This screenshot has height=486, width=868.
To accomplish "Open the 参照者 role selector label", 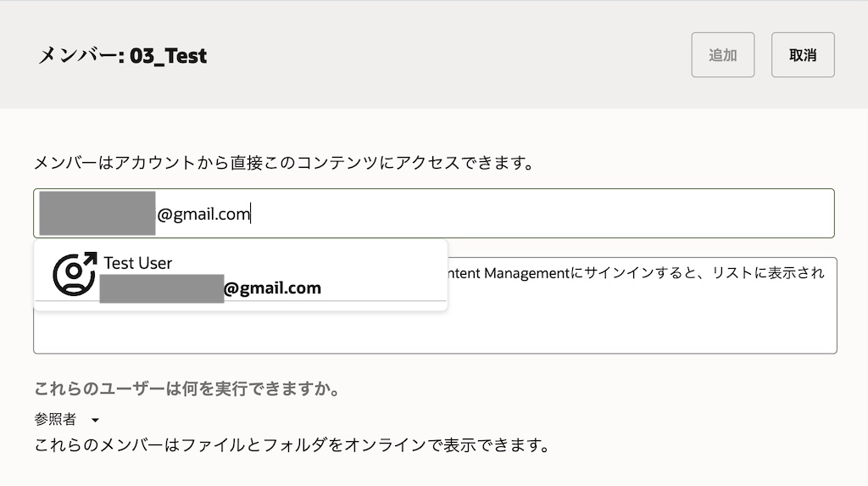I will tap(55, 419).
